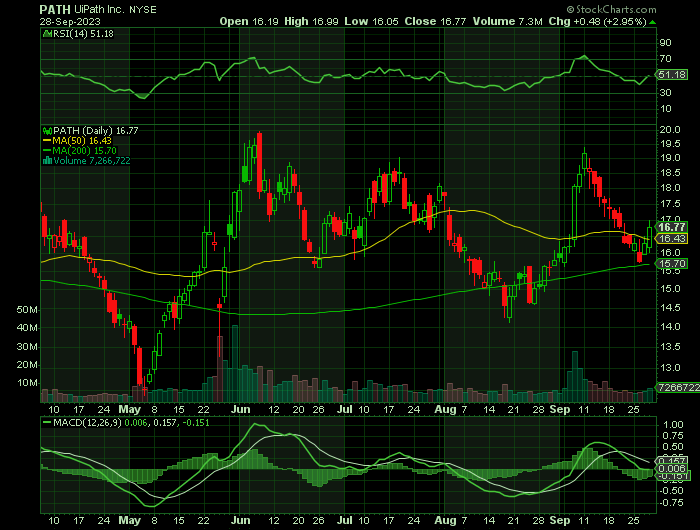Click the 70 level on the RSI axis
Screen dimensions: 700x530
(665, 58)
